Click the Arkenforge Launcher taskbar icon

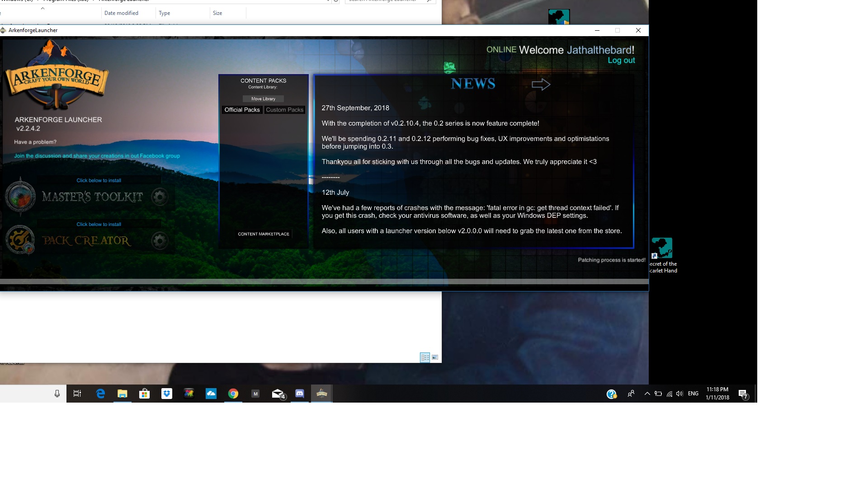click(x=322, y=394)
